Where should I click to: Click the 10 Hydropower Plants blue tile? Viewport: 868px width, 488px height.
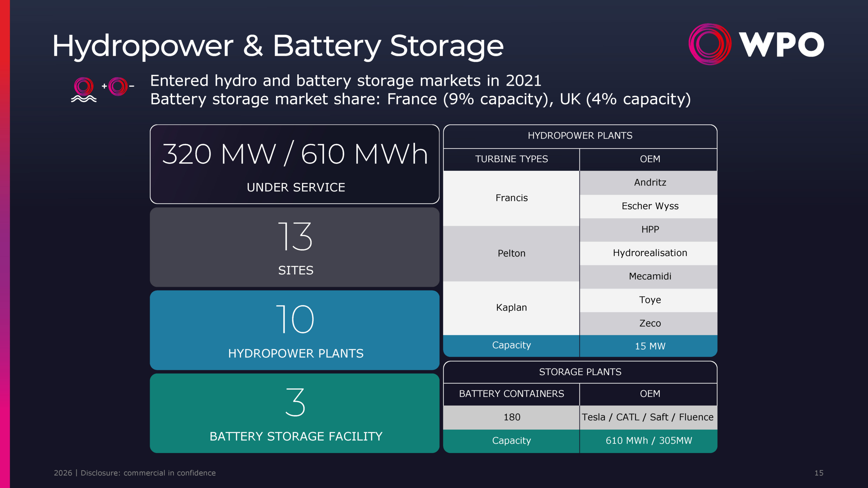click(x=294, y=330)
